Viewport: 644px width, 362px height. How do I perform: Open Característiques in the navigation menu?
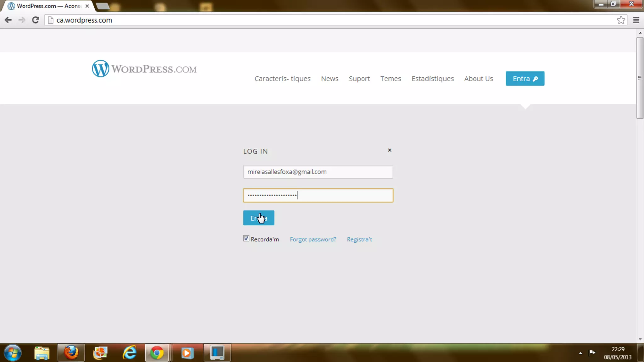(x=282, y=79)
